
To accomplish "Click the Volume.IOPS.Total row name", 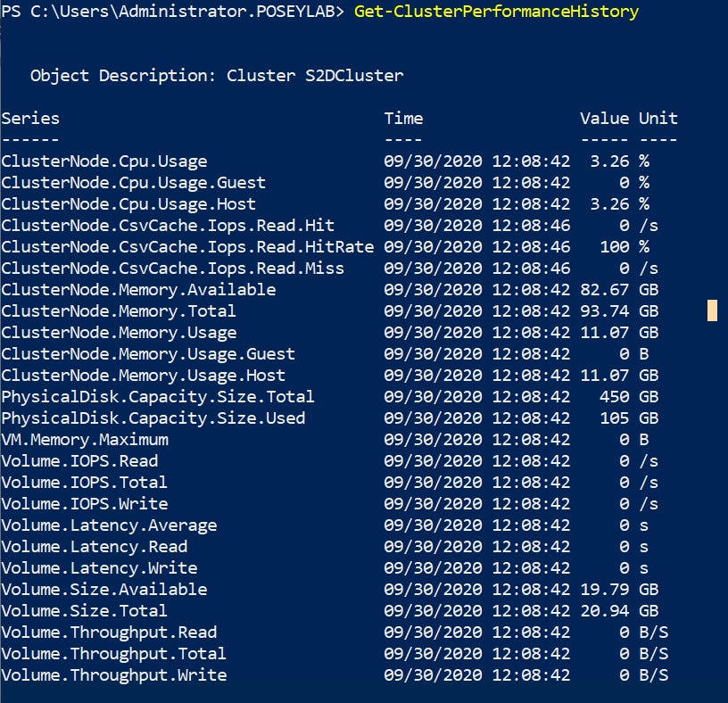I will click(84, 483).
